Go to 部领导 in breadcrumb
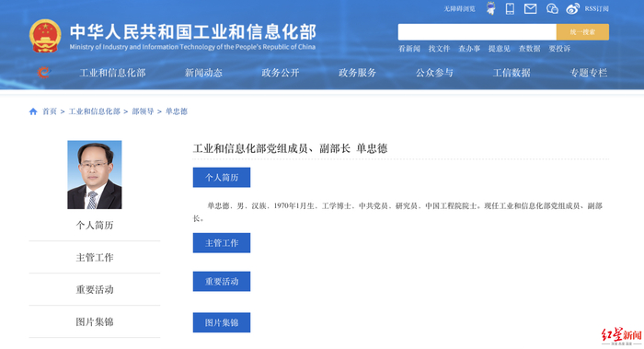 [143, 111]
